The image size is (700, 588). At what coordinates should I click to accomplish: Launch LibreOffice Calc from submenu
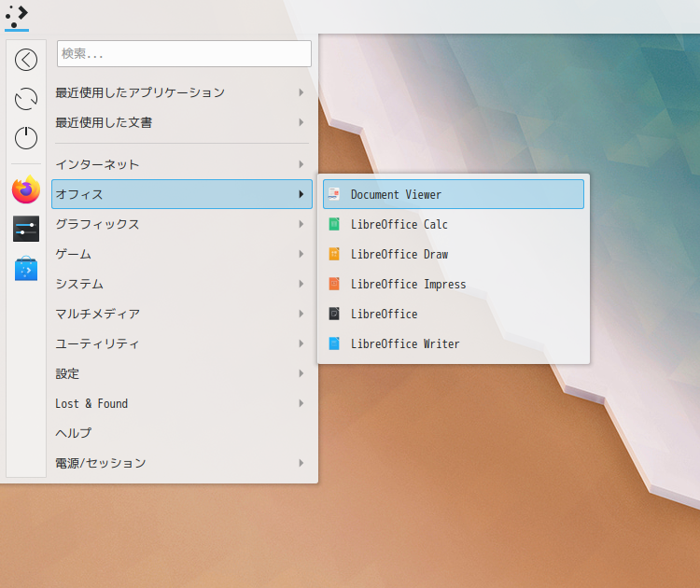pyautogui.click(x=453, y=224)
